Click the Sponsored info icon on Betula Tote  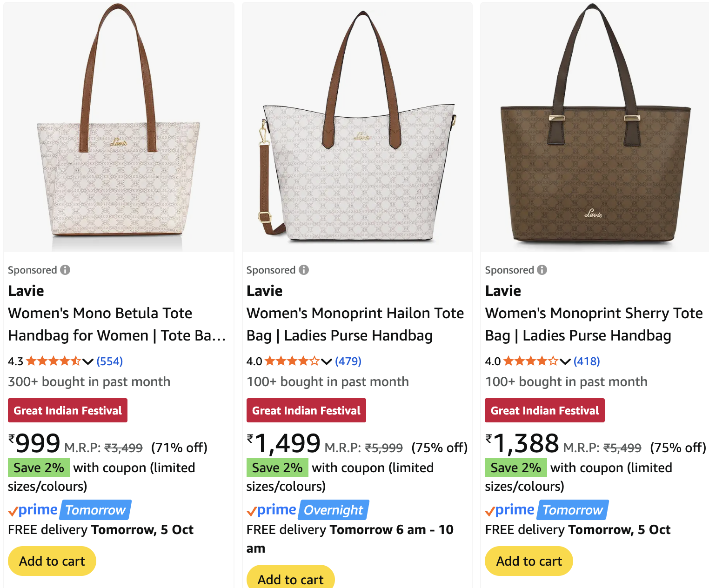click(x=65, y=270)
